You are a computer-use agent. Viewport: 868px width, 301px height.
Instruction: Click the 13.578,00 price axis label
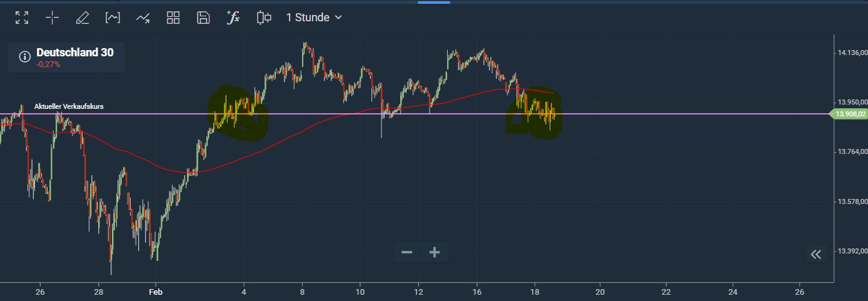pos(852,202)
